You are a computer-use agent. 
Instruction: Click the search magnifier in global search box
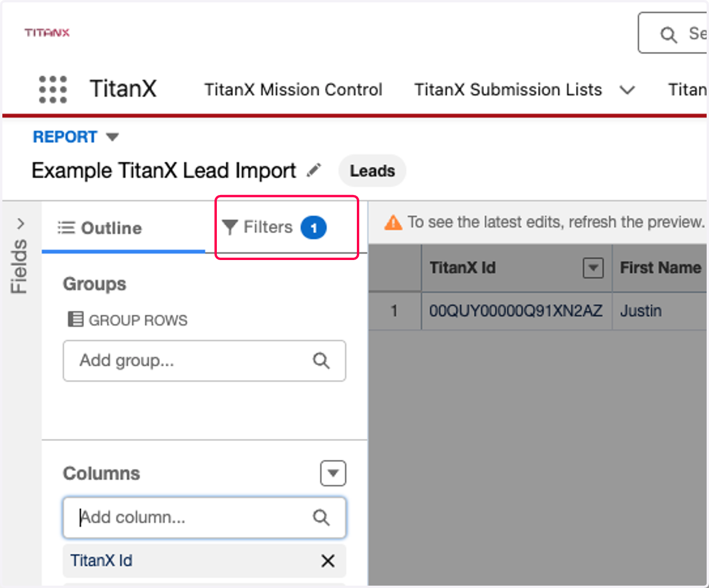click(x=668, y=35)
